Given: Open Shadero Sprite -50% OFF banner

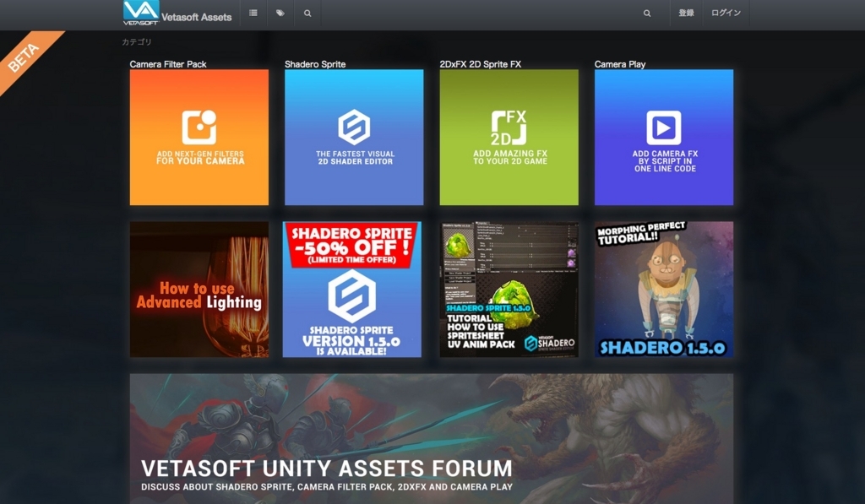Looking at the screenshot, I should 352,290.
